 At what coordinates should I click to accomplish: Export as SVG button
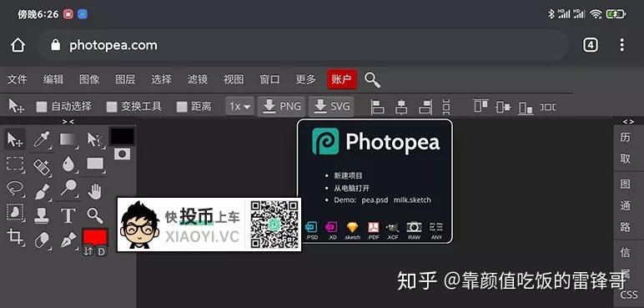pos(331,107)
